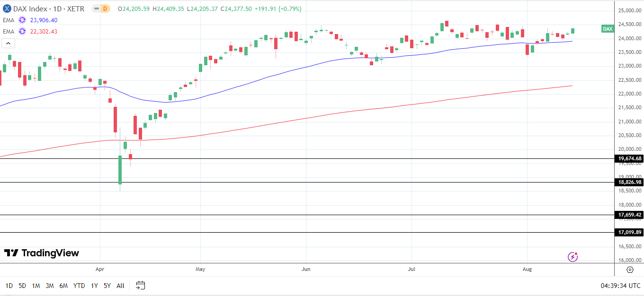Set time range to 5D

(22, 286)
